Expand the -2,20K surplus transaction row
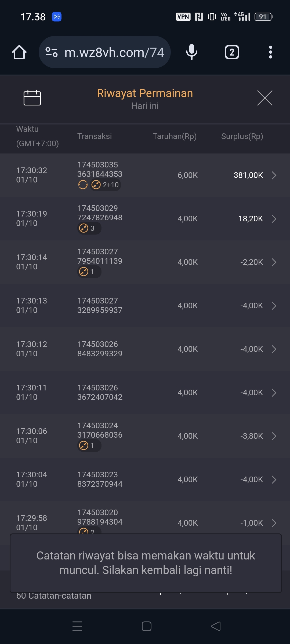The image size is (290, 644). pos(274,262)
